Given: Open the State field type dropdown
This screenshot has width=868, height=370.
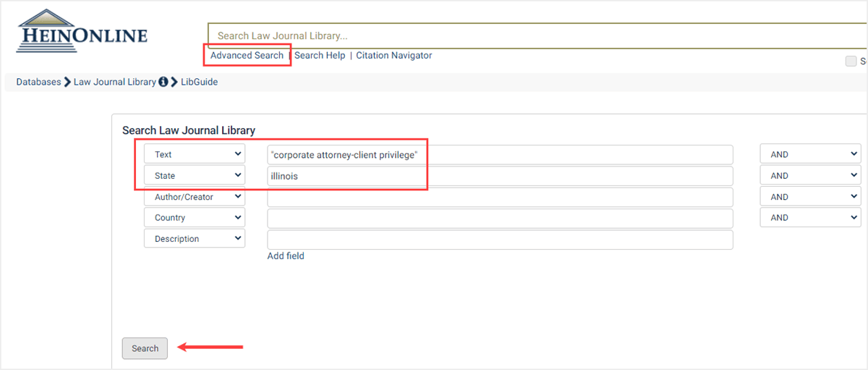Looking at the screenshot, I should click(x=195, y=175).
